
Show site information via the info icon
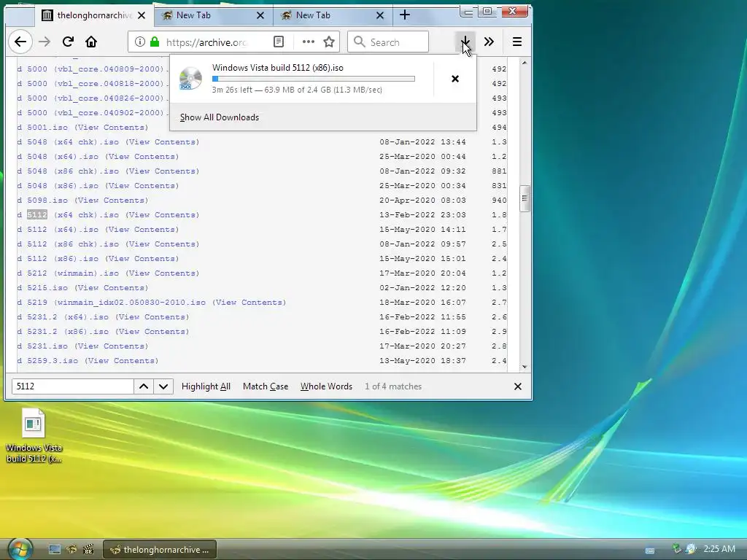139,42
